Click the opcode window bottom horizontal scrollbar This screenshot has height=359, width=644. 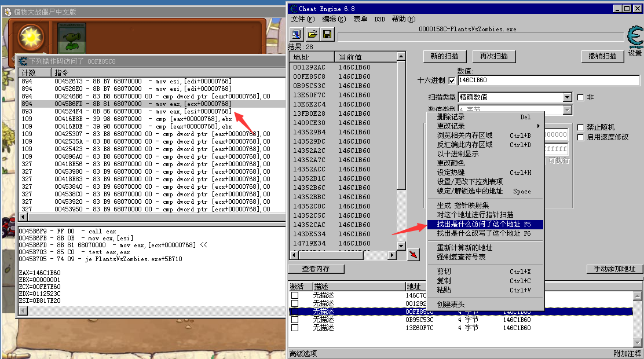point(152,311)
